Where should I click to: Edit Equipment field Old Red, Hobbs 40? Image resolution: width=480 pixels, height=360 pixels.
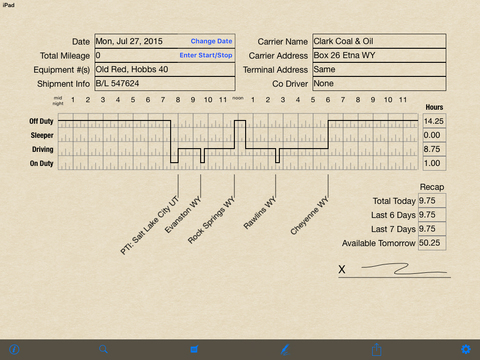click(x=165, y=69)
